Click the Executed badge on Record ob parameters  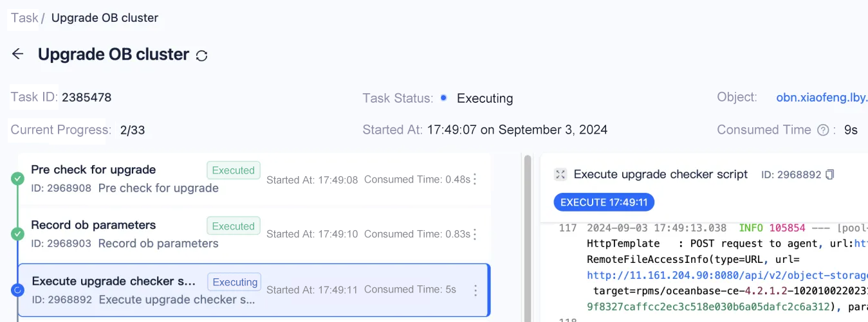(234, 226)
